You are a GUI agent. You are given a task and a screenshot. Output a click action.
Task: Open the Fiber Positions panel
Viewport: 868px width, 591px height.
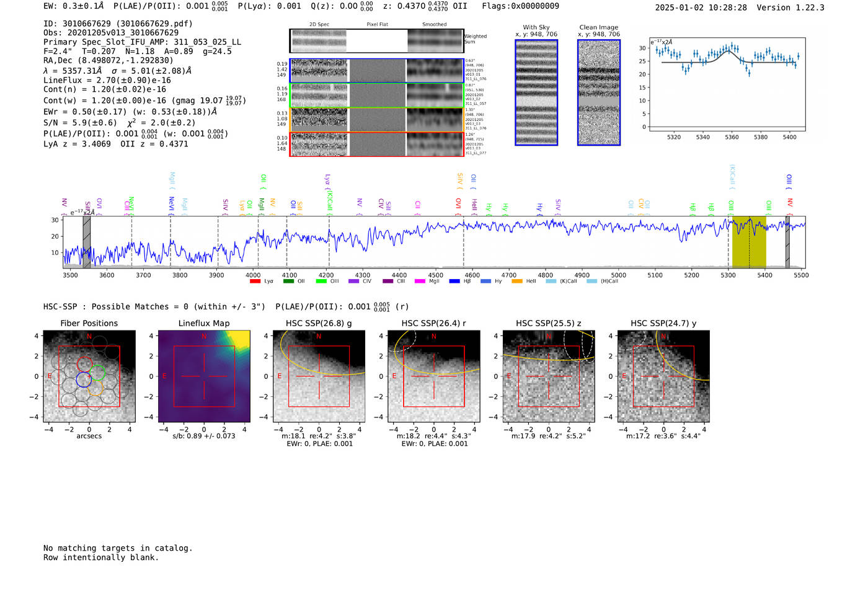tap(89, 376)
